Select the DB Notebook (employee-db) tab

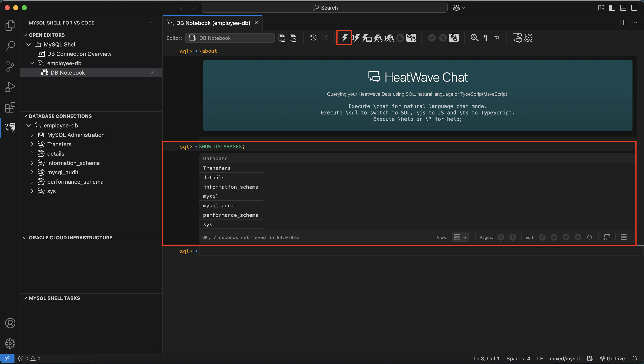coord(213,23)
